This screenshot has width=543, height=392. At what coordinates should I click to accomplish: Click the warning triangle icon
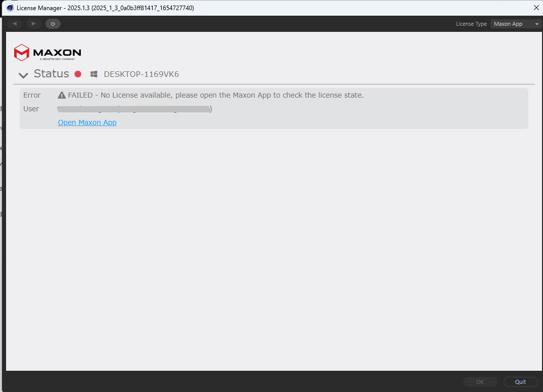[62, 95]
